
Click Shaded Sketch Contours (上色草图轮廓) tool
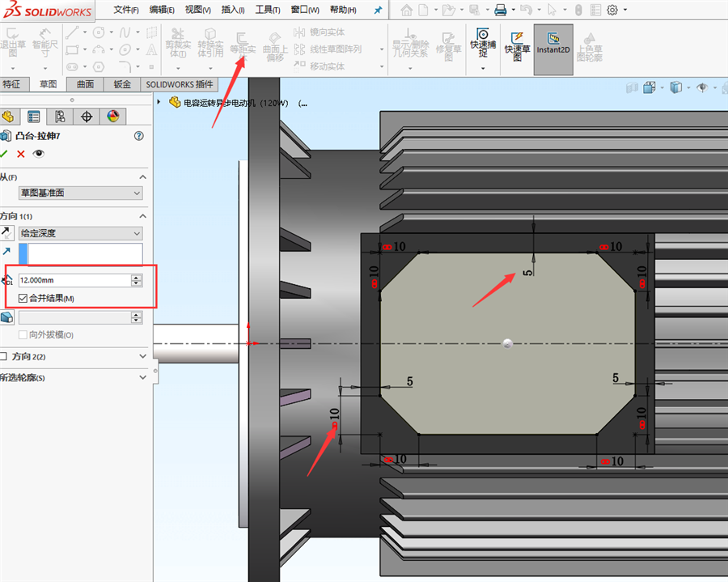point(590,46)
